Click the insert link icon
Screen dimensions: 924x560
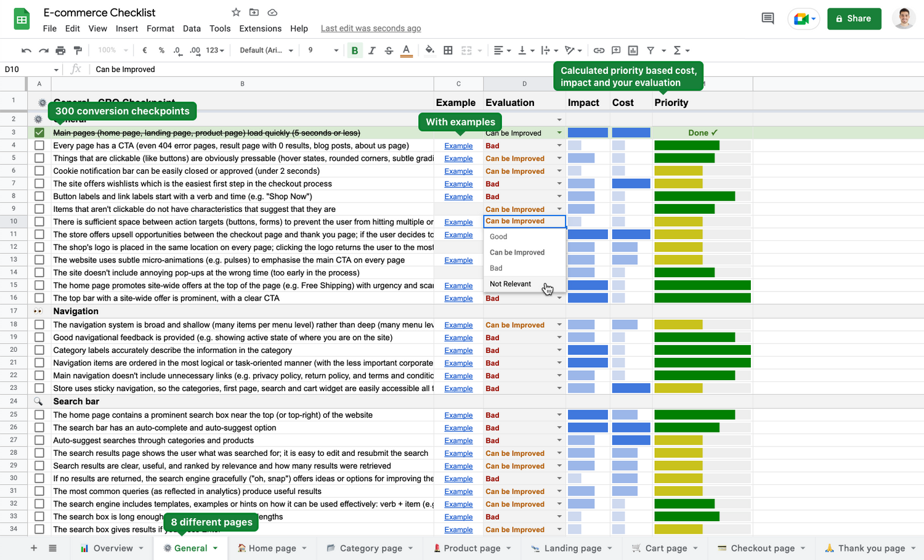coord(599,51)
